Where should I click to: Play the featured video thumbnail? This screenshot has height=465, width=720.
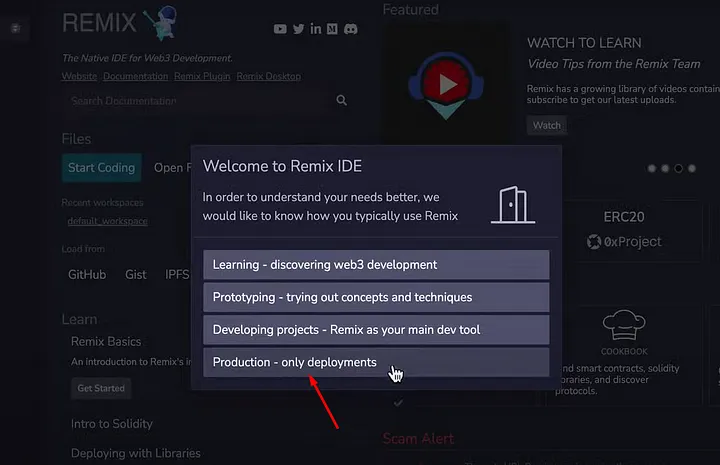click(x=445, y=84)
